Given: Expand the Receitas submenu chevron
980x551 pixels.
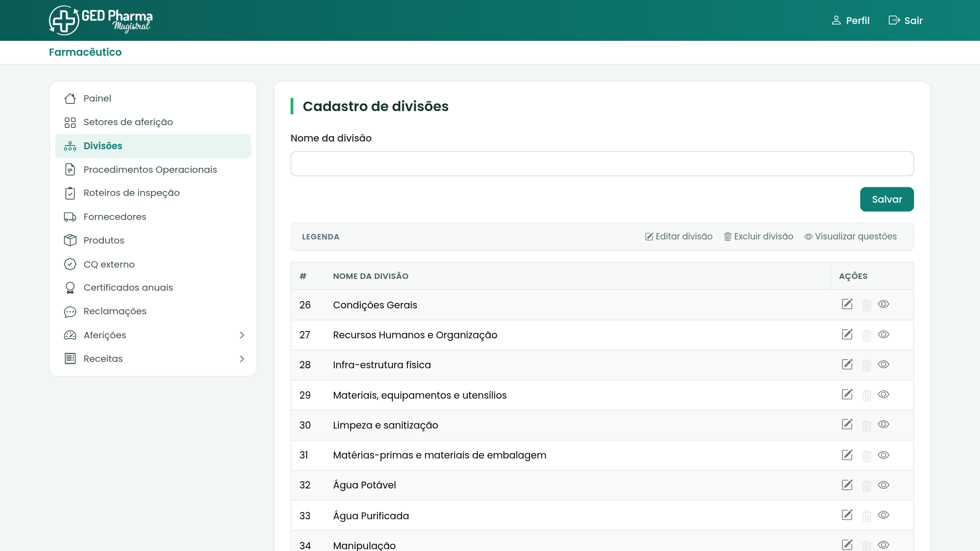Looking at the screenshot, I should 242,359.
